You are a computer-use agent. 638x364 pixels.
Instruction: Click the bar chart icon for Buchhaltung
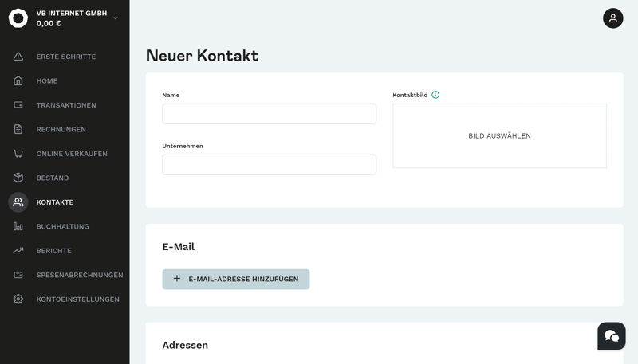coord(18,226)
